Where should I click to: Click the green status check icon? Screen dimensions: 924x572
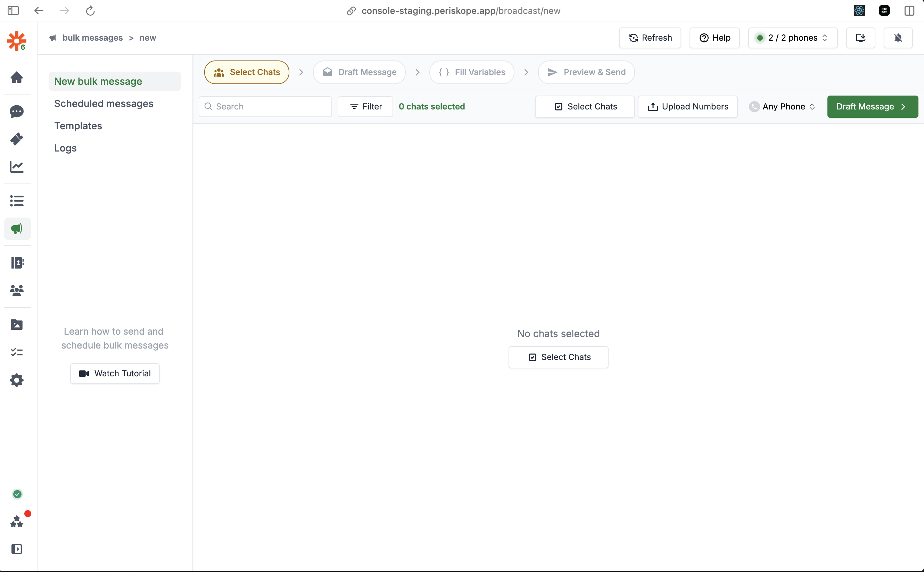pos(17,494)
